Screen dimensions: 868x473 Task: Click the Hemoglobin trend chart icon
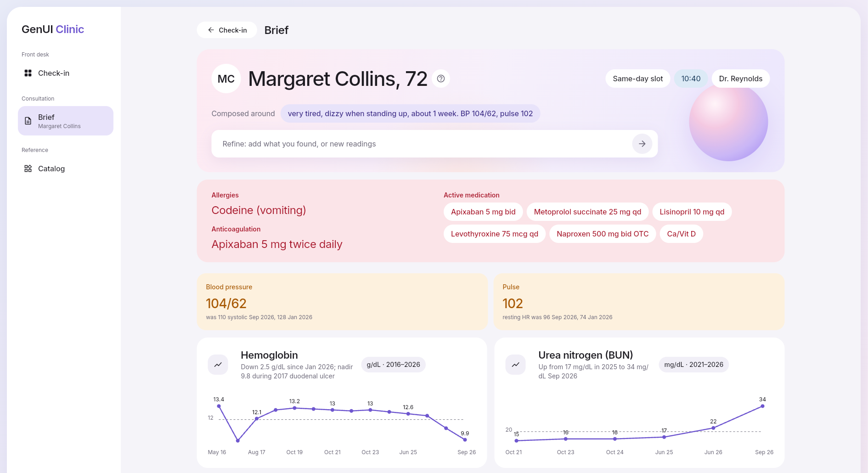(x=218, y=365)
